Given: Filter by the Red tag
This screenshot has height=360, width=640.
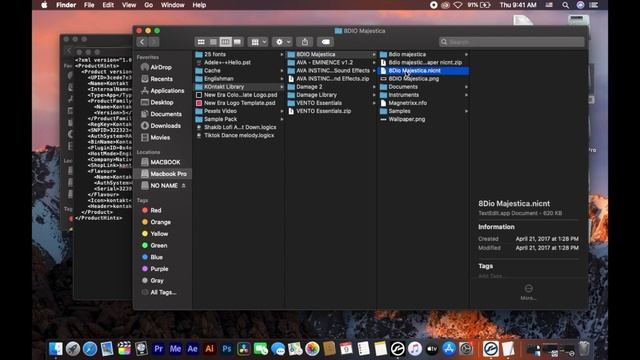Looking at the screenshot, I should coord(152,211).
